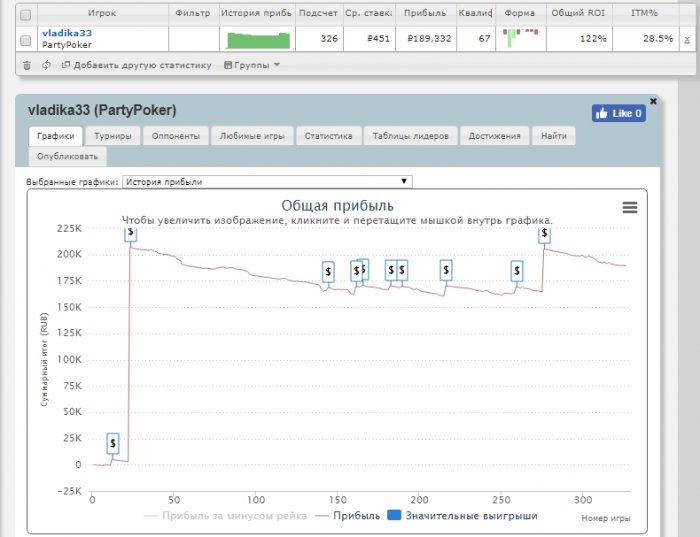
Task: Expand the Выбранные графики dropdown
Action: click(267, 182)
